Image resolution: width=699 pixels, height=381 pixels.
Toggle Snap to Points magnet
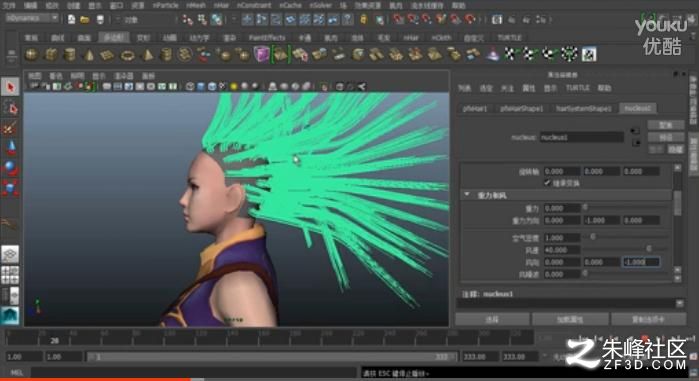pyautogui.click(x=427, y=20)
